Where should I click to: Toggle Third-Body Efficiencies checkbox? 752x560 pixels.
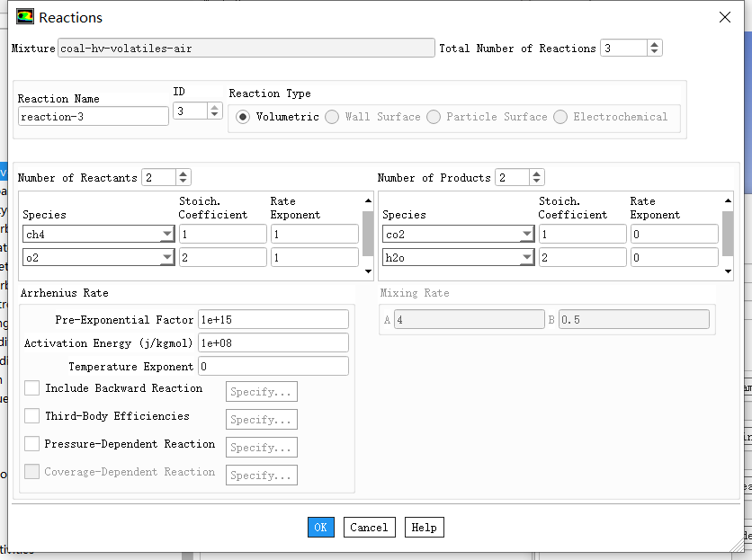pos(32,416)
